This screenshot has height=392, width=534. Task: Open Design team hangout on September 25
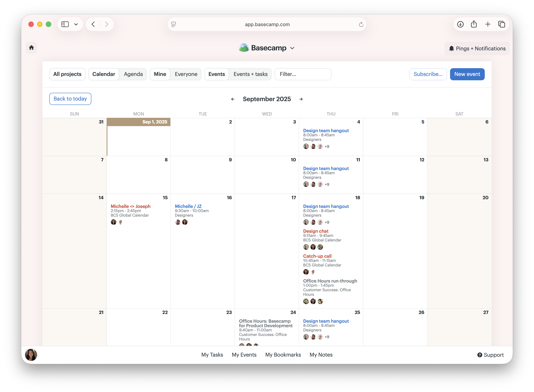click(x=326, y=321)
